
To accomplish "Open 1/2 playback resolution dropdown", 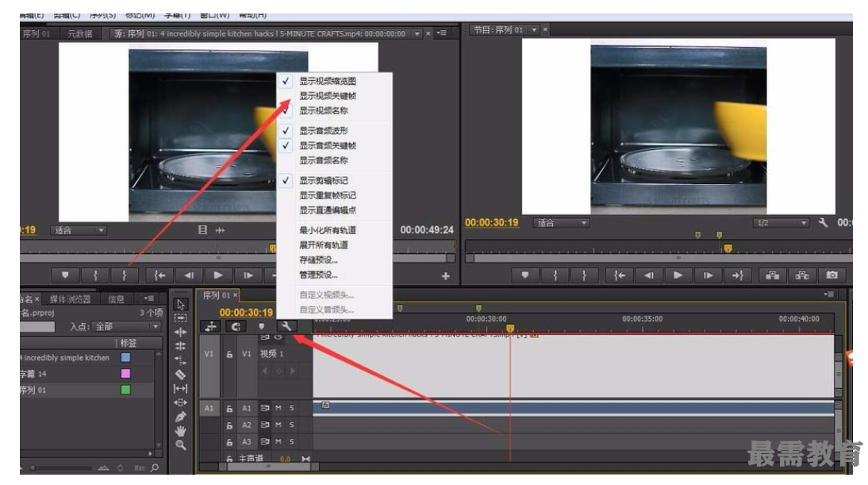I will [x=781, y=222].
